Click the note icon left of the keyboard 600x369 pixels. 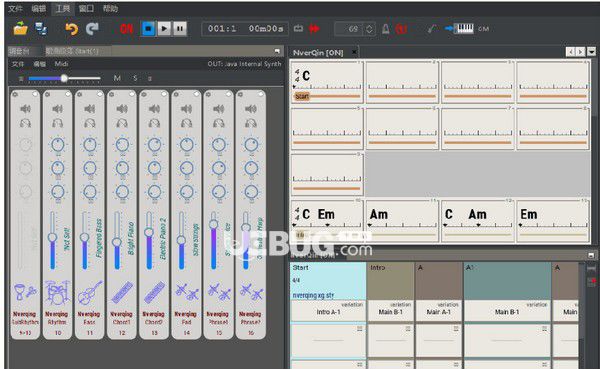[x=432, y=29]
